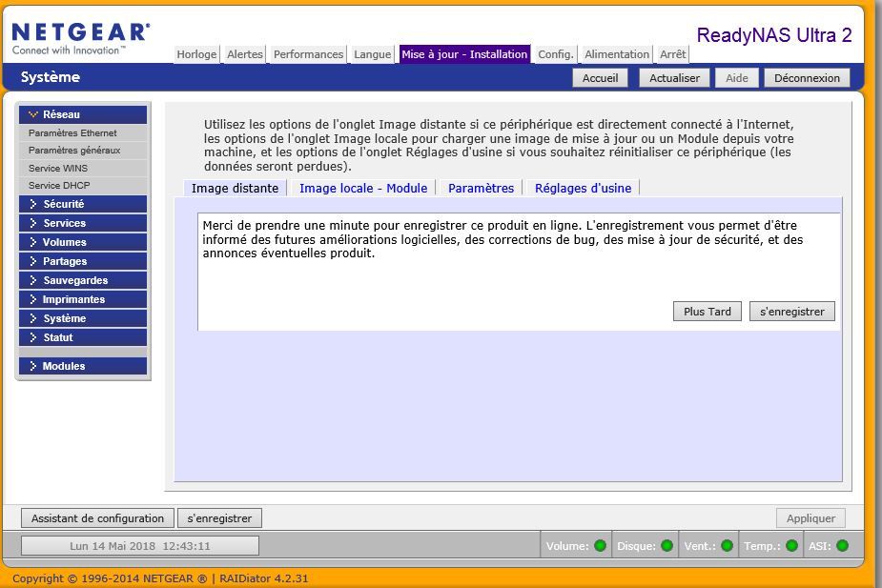
Task: Open the Arrêt tab
Action: (x=673, y=54)
